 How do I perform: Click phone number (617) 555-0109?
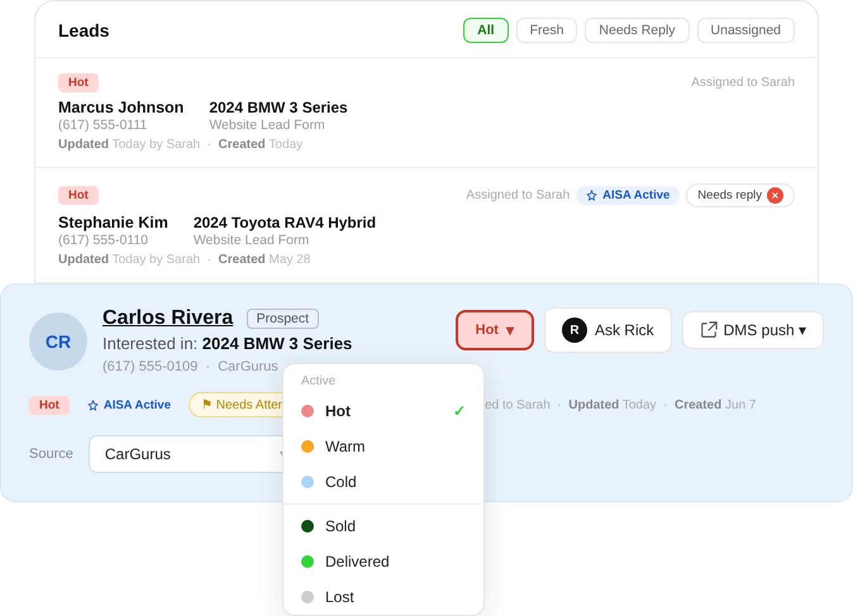point(150,366)
